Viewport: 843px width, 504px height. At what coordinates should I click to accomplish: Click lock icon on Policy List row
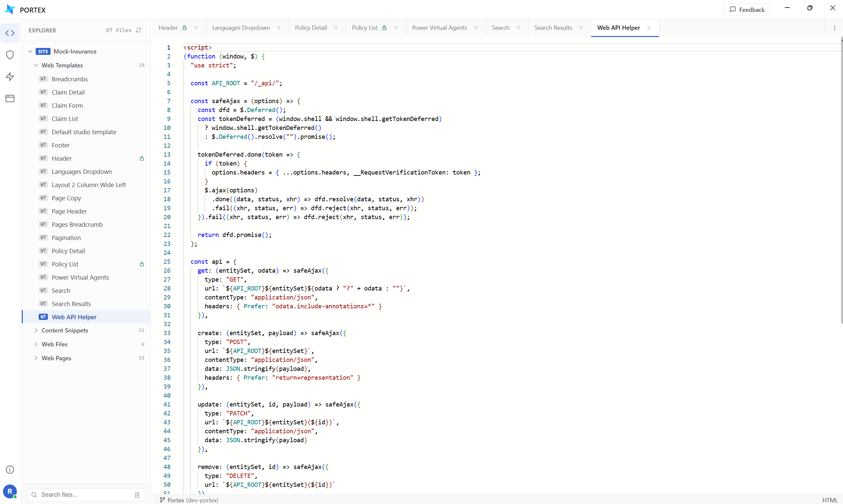[142, 264]
